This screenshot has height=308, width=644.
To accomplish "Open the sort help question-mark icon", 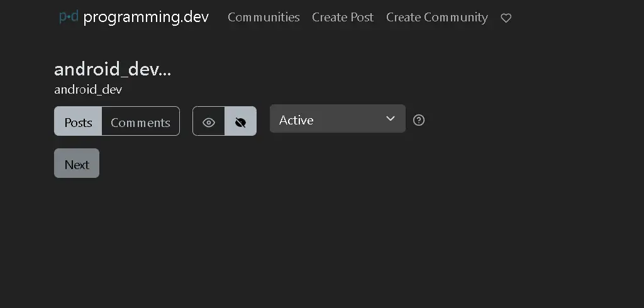I will pyautogui.click(x=418, y=120).
